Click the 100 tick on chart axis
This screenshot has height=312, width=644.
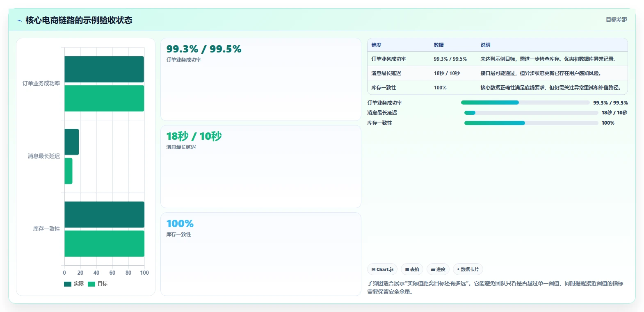tap(144, 273)
